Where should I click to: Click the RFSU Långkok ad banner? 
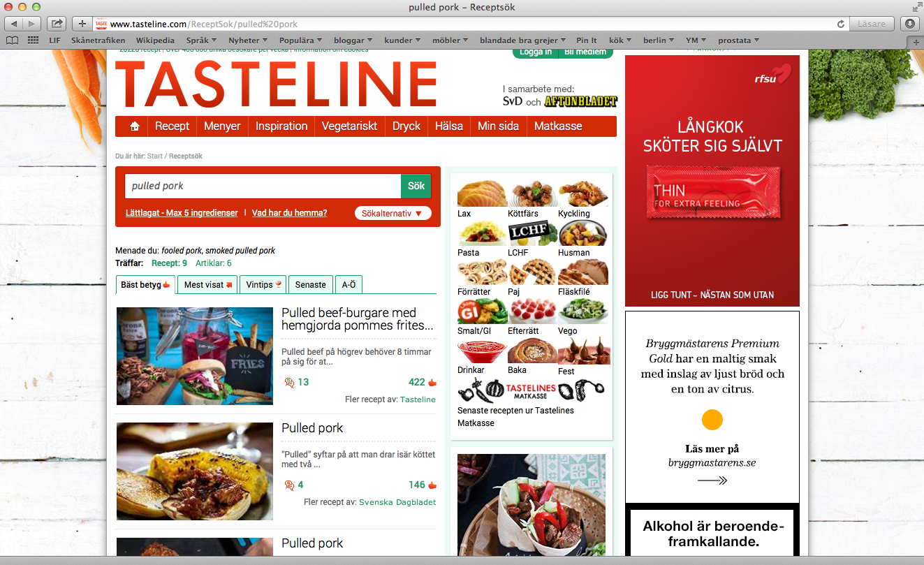click(712, 181)
